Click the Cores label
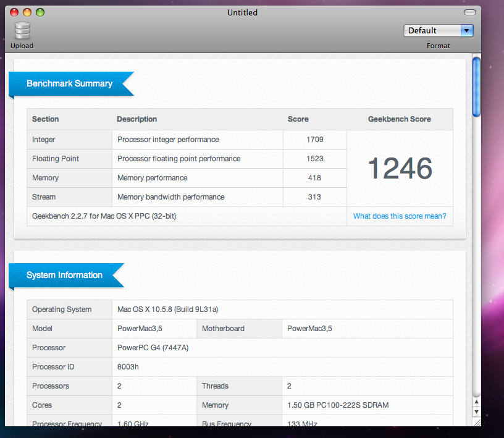Viewport: 504px width, 438px height. pyautogui.click(x=42, y=405)
